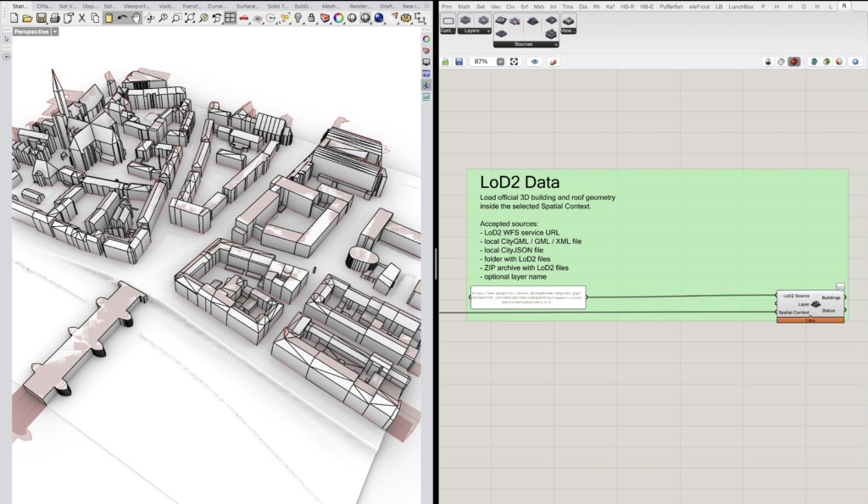Click the Context component icon in ribbon

coord(448,21)
